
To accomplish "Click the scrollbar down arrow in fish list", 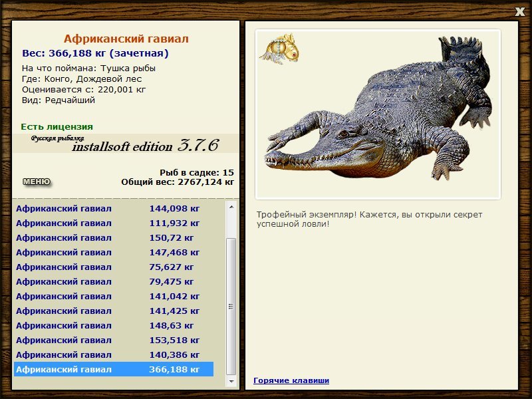I will coord(231,381).
